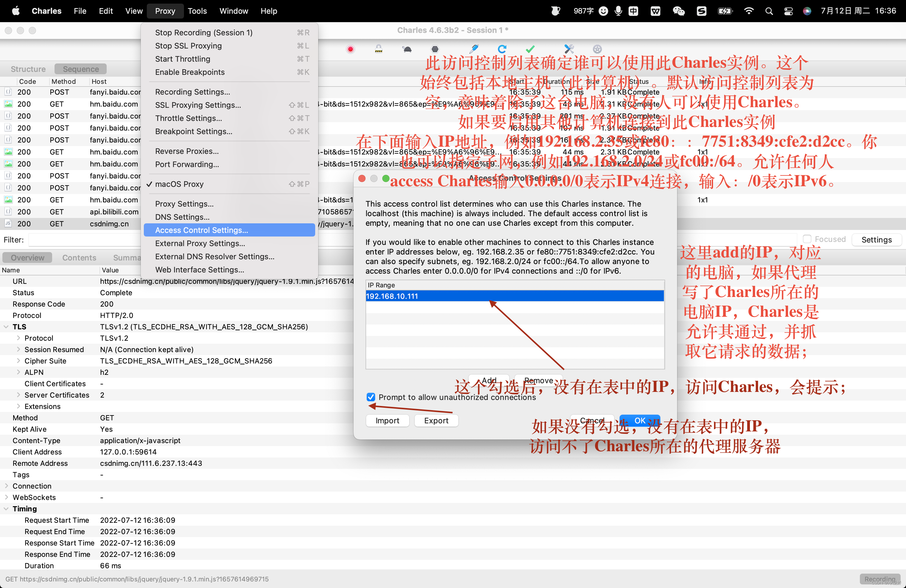Click the Siri icon in menu bar
Image resolution: width=906 pixels, height=588 pixels.
pyautogui.click(x=807, y=11)
